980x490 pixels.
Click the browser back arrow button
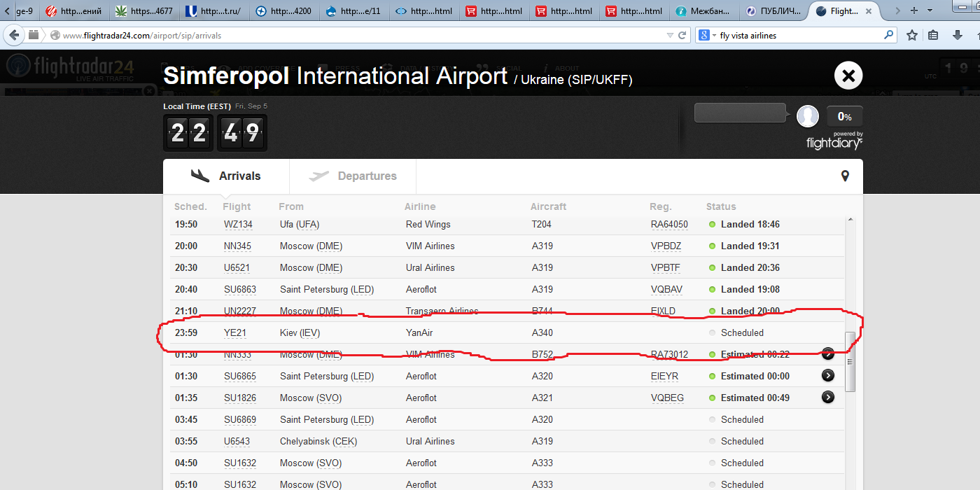click(x=14, y=35)
